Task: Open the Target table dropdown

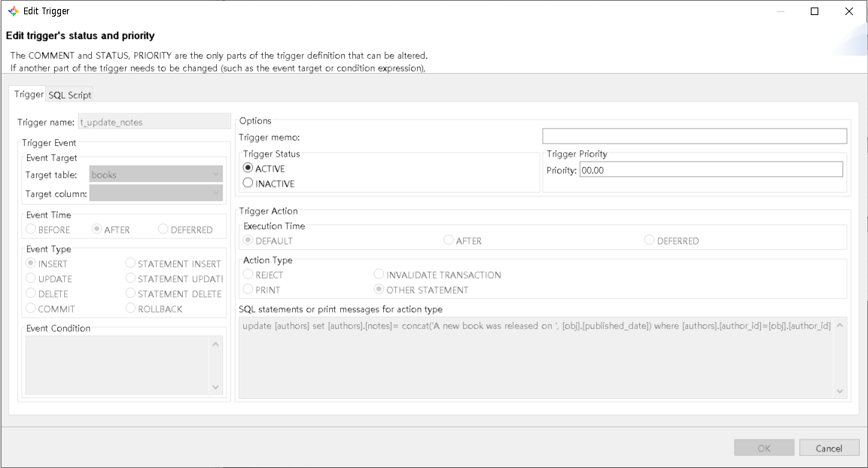Action: pyautogui.click(x=156, y=175)
